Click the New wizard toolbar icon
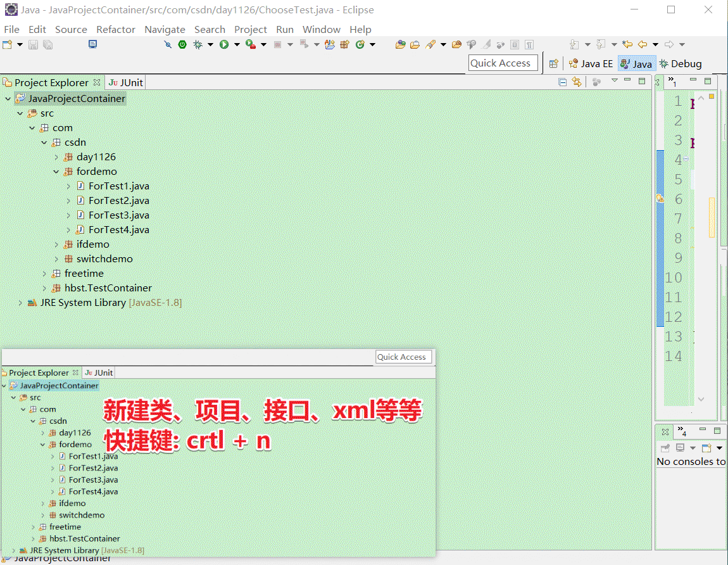The height and width of the screenshot is (565, 728). [7, 44]
